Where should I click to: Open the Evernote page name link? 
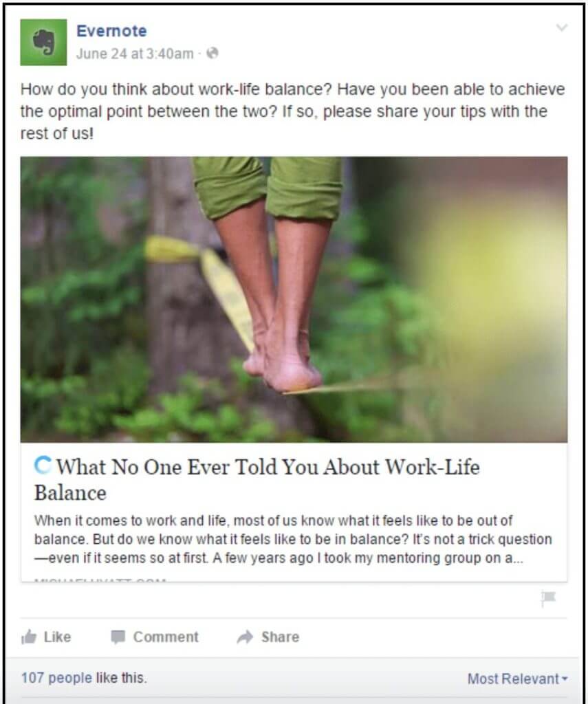click(x=111, y=31)
